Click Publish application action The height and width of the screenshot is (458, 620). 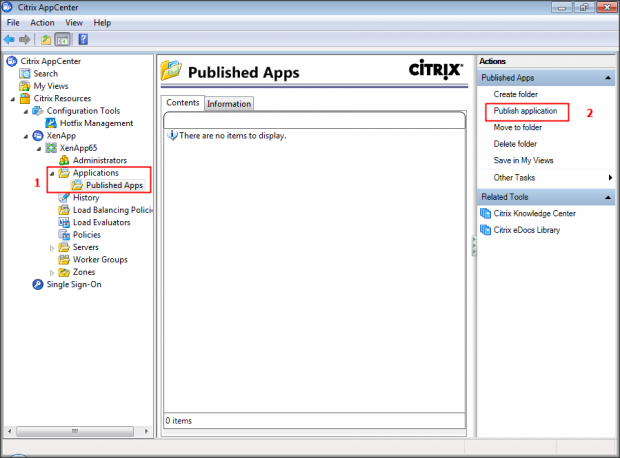pos(525,111)
